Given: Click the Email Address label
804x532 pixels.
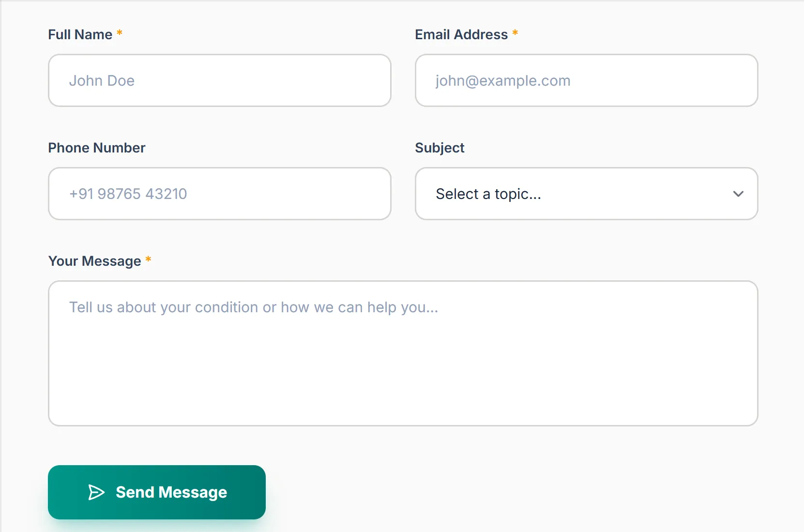Looking at the screenshot, I should [x=461, y=35].
